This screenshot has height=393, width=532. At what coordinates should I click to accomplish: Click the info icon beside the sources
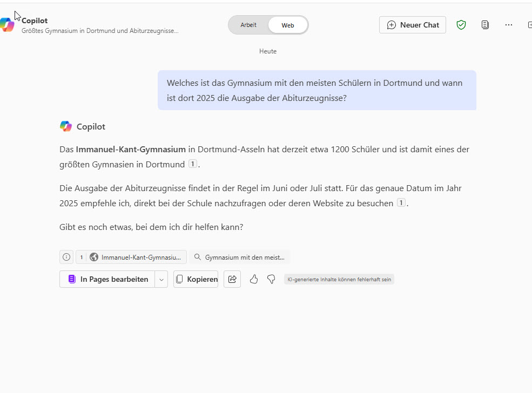(66, 257)
